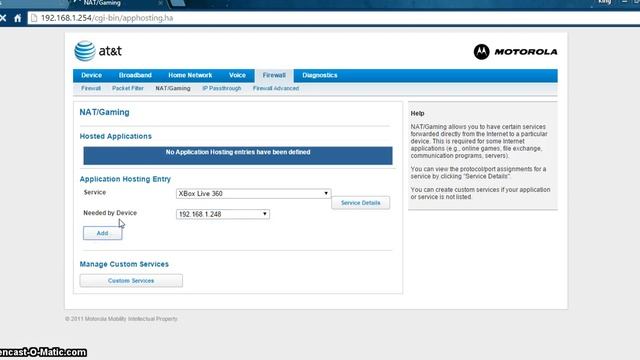This screenshot has width=640, height=360.
Task: Click the Help panel heading
Action: pyautogui.click(x=417, y=113)
